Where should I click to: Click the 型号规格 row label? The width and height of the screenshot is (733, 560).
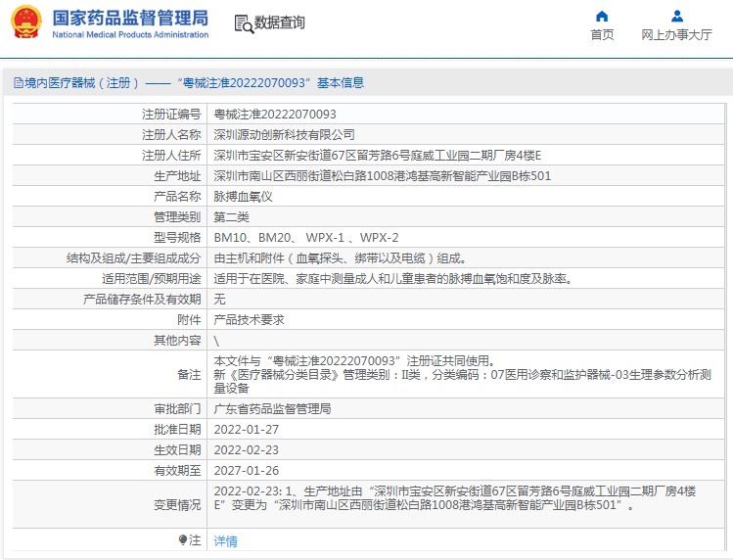[x=178, y=238]
